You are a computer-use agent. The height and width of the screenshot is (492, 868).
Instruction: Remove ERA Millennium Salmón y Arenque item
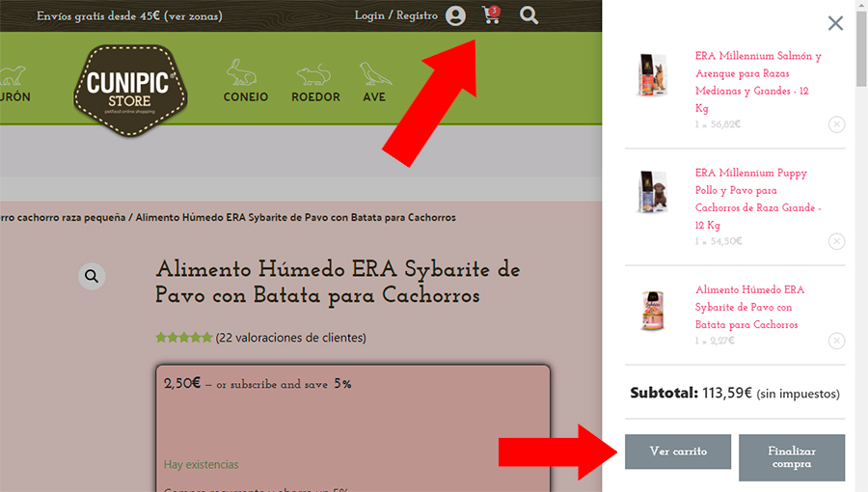coord(836,124)
